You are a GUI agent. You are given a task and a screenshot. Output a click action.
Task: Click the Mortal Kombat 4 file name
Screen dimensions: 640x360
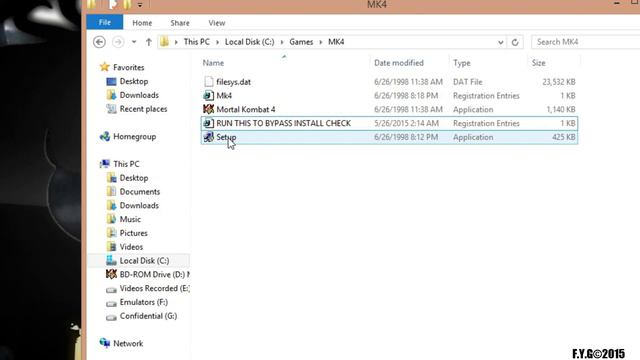click(x=246, y=109)
